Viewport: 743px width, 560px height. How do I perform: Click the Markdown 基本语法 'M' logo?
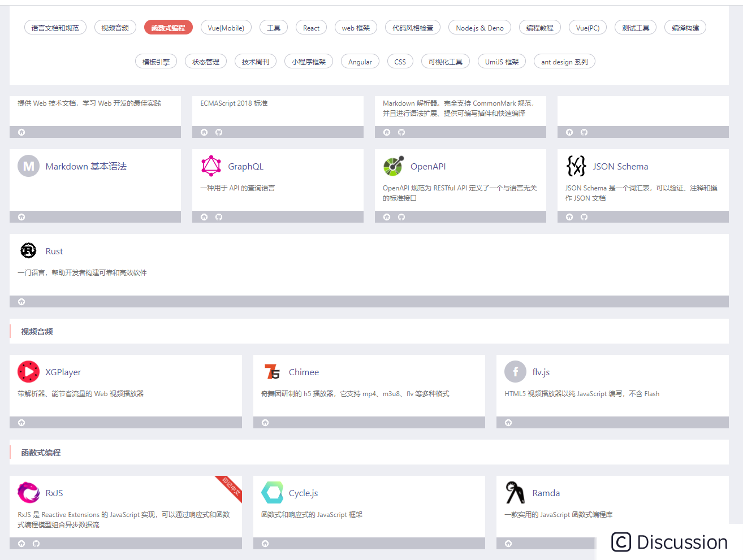click(x=28, y=166)
